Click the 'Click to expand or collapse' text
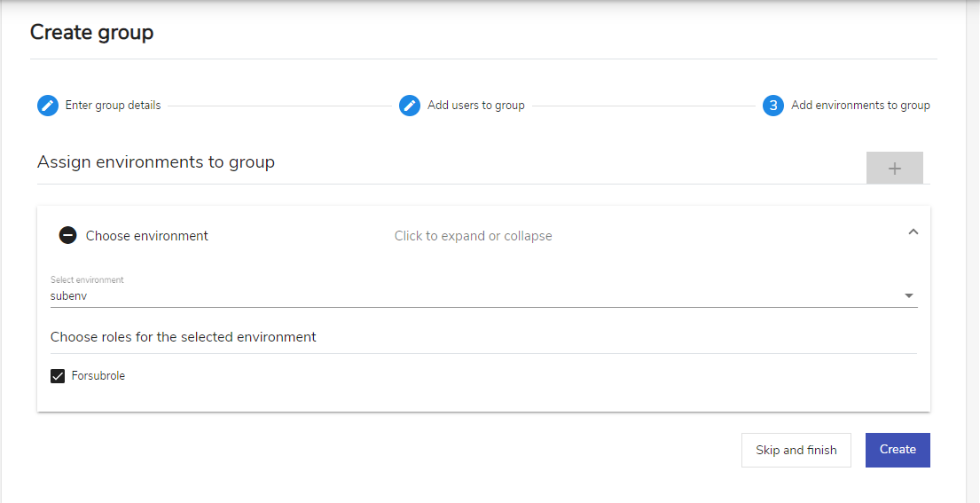This screenshot has height=503, width=980. (473, 236)
